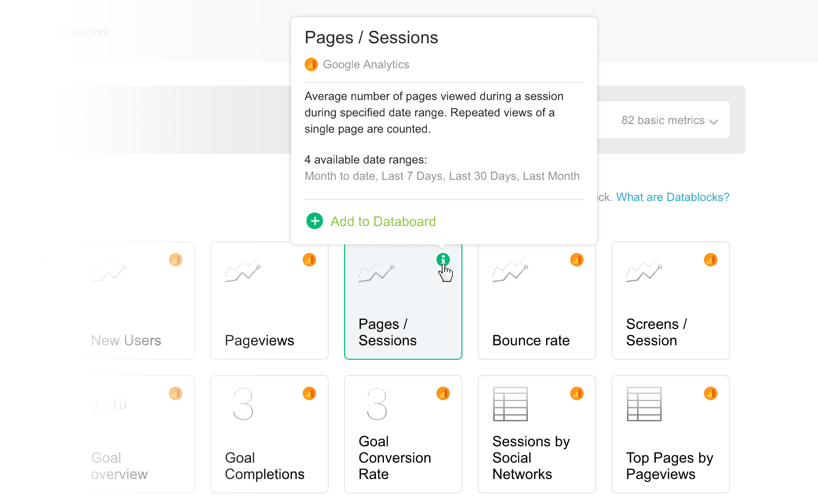Click the Add to Databoard link

click(383, 221)
